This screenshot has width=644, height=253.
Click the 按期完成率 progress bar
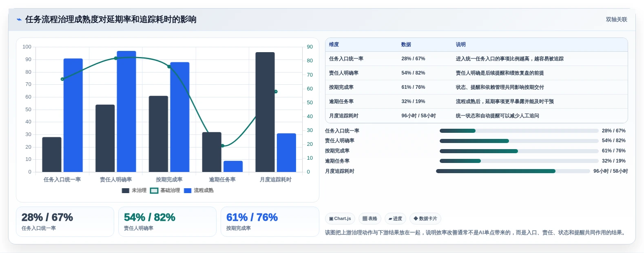[519, 151]
